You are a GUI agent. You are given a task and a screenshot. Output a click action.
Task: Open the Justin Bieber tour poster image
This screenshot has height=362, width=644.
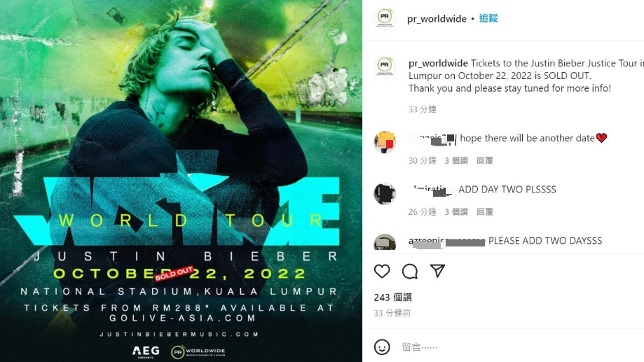181,181
